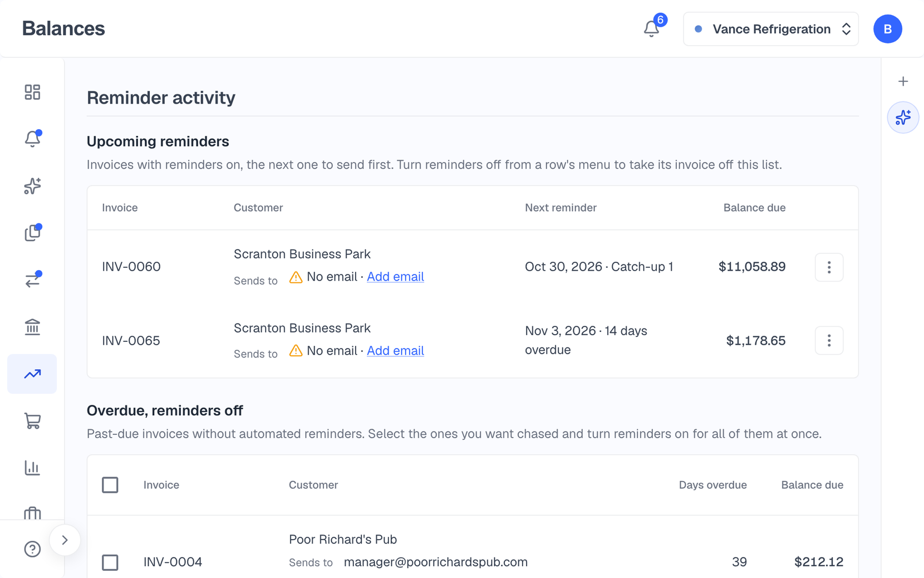Image resolution: width=924 pixels, height=578 pixels.
Task: Click the INV-0004 invoice number
Action: coord(173,562)
